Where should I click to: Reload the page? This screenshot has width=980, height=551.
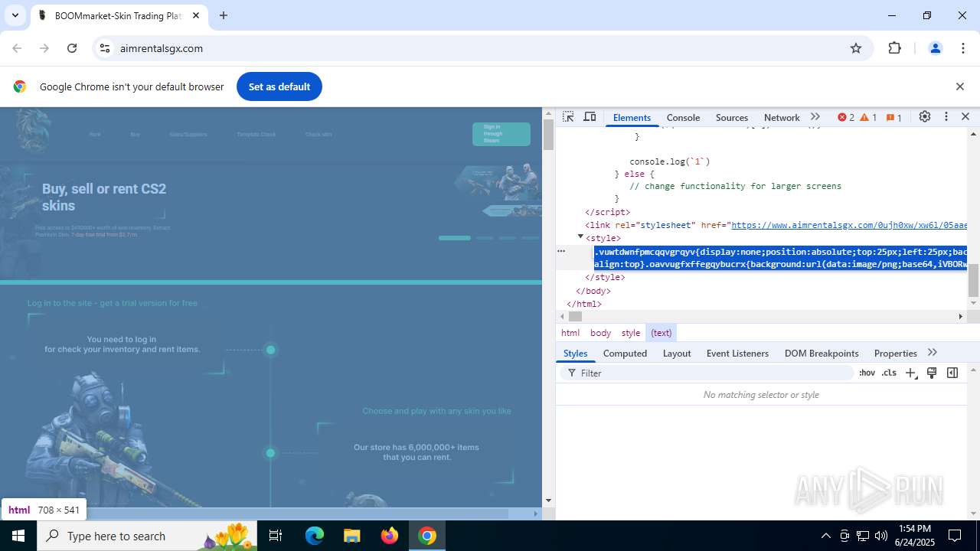click(72, 48)
